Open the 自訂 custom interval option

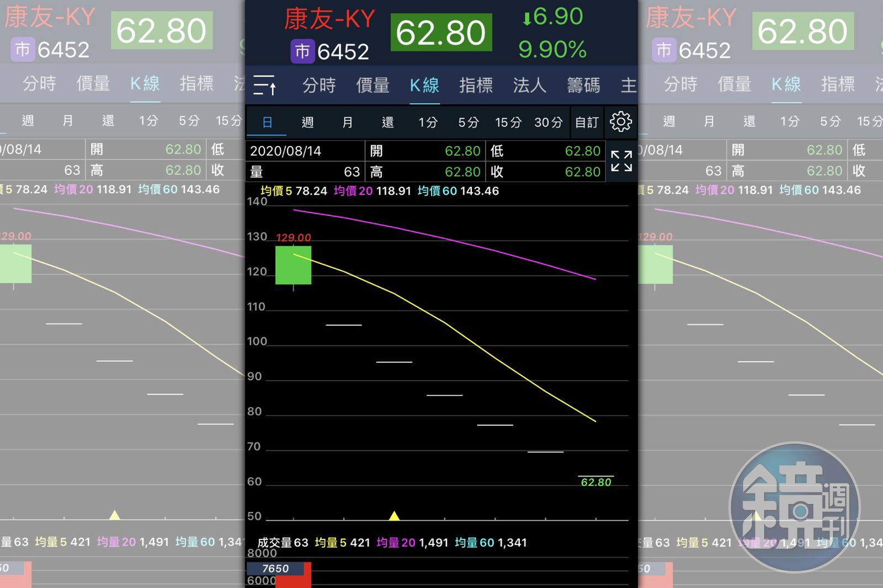(x=587, y=122)
